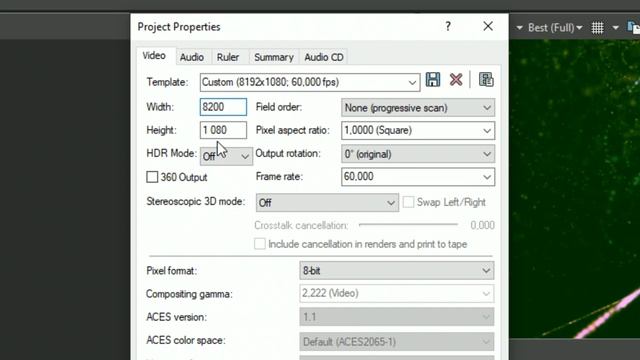The image size is (640, 360).
Task: Open the Ruler tab
Action: pos(228,57)
